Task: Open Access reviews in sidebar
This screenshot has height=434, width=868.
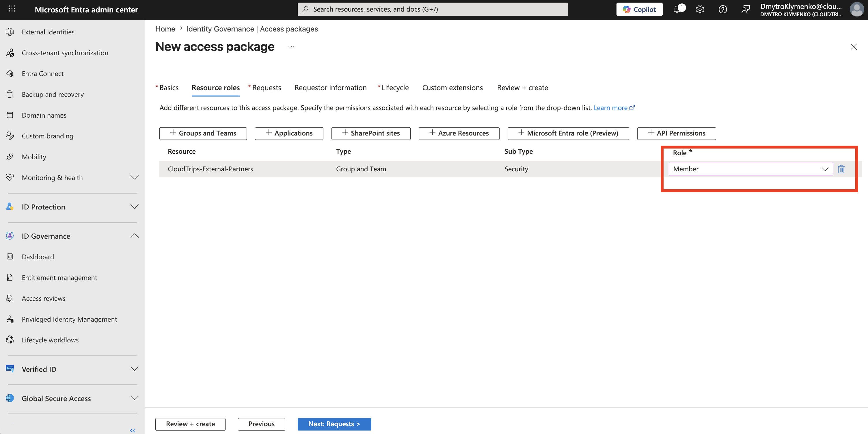Action: 44,298
